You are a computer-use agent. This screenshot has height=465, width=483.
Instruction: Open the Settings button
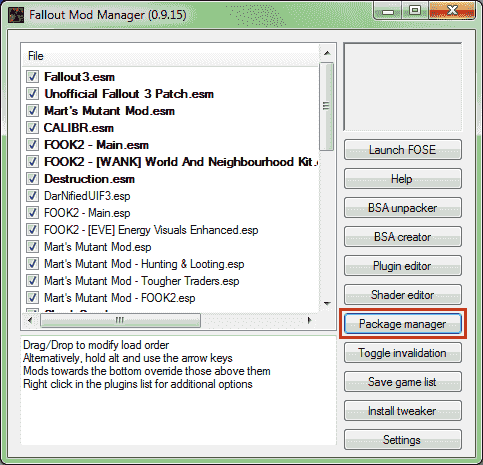point(403,440)
